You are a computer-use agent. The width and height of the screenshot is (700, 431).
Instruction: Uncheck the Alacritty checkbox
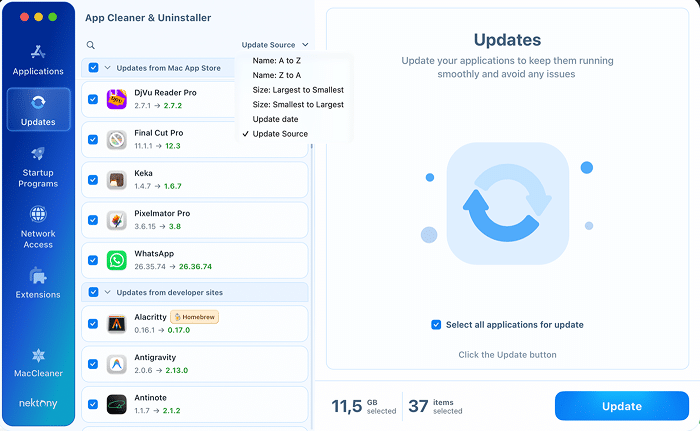coord(93,323)
